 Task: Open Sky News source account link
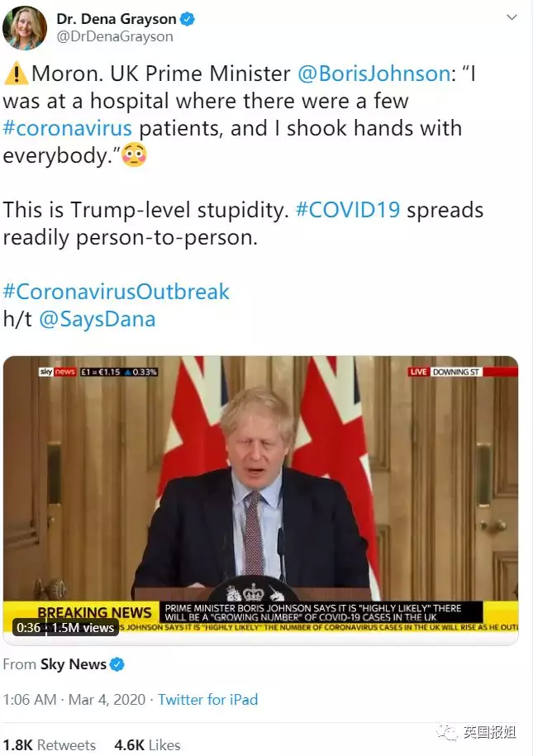(74, 664)
